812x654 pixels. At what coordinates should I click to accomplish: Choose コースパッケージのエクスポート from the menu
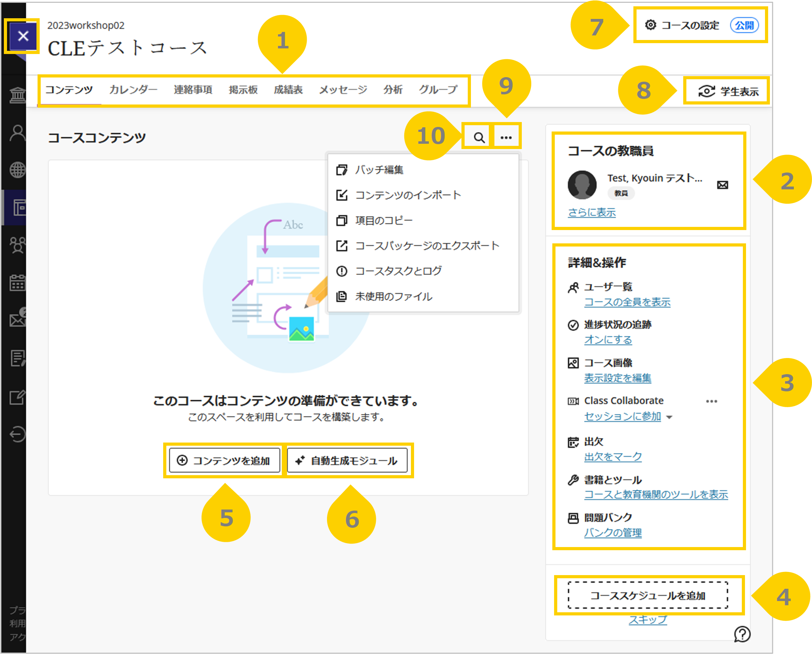point(423,245)
